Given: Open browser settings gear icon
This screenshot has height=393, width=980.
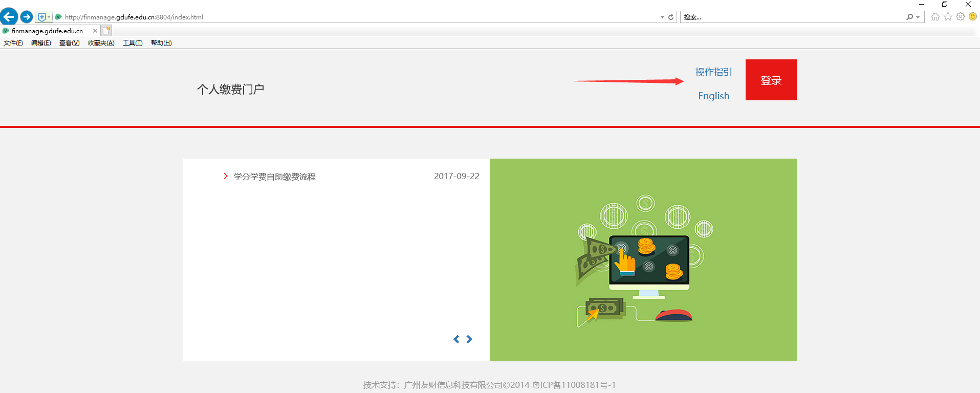Looking at the screenshot, I should coord(961,17).
